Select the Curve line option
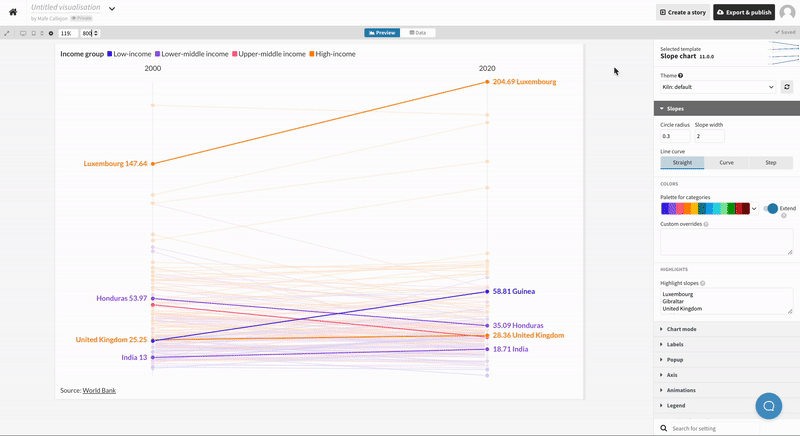The height and width of the screenshot is (436, 800). click(726, 162)
